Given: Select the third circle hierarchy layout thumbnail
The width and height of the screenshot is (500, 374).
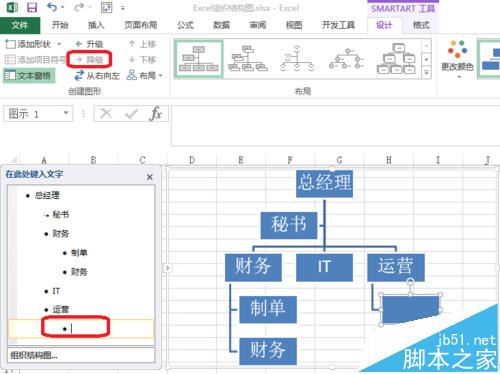Looking at the screenshot, I should (x=297, y=59).
